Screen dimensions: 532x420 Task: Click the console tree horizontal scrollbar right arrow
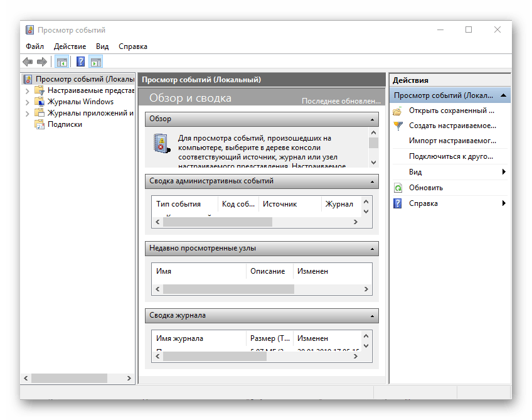click(129, 378)
